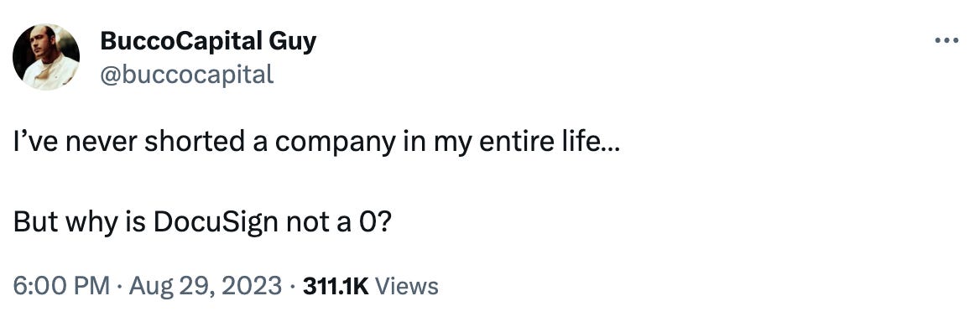Click the word DocuSign in the tweet
The height and width of the screenshot is (322, 980).
click(216, 223)
